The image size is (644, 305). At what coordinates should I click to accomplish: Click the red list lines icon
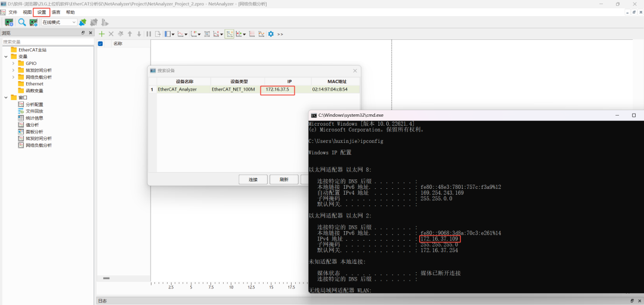252,34
